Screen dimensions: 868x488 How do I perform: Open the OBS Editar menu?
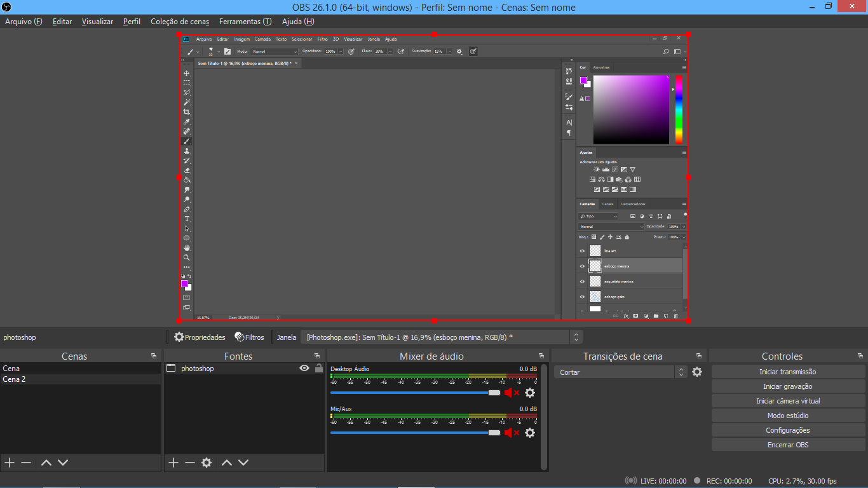coord(62,22)
